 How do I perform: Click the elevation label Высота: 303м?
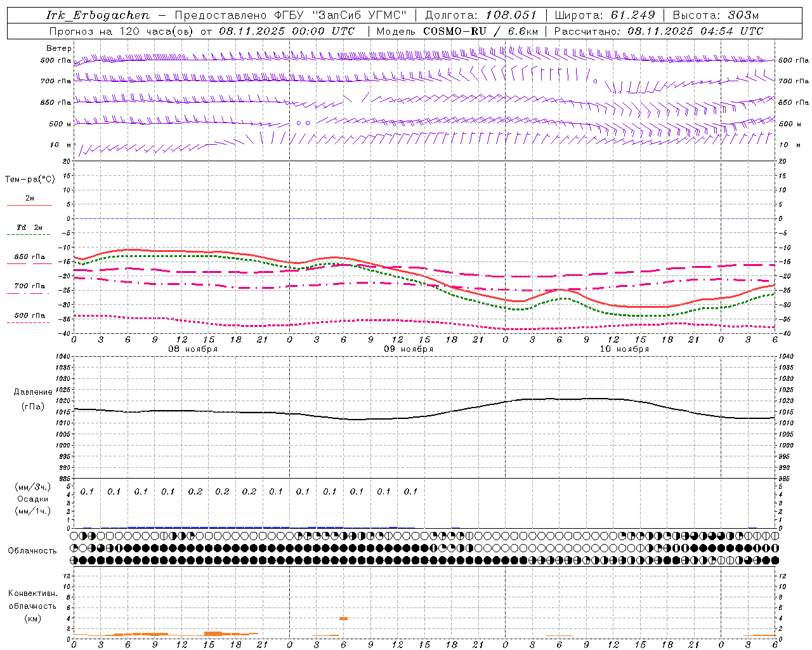click(x=716, y=15)
